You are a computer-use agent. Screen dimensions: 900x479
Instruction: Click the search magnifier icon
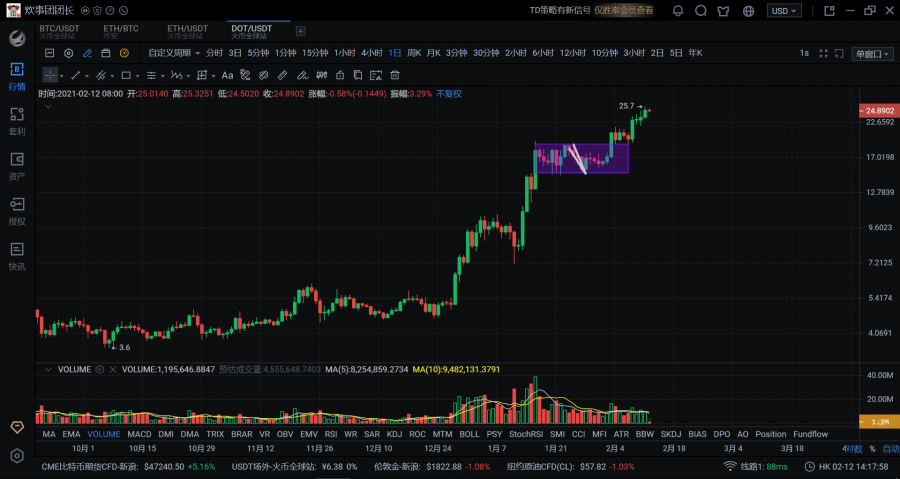[702, 11]
